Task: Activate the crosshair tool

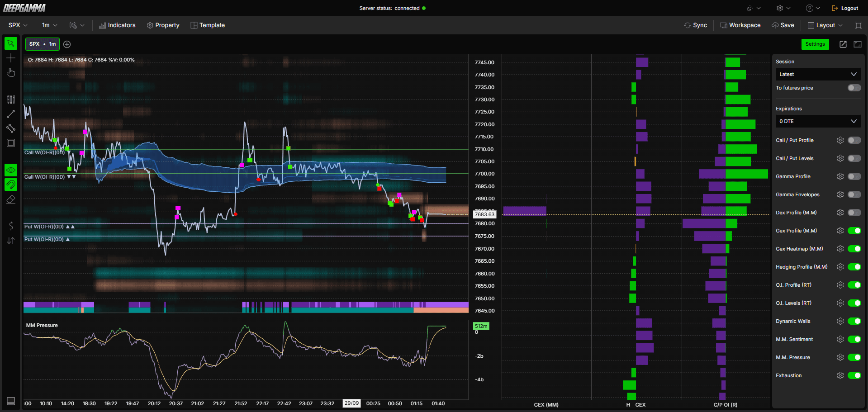Action: [x=11, y=58]
